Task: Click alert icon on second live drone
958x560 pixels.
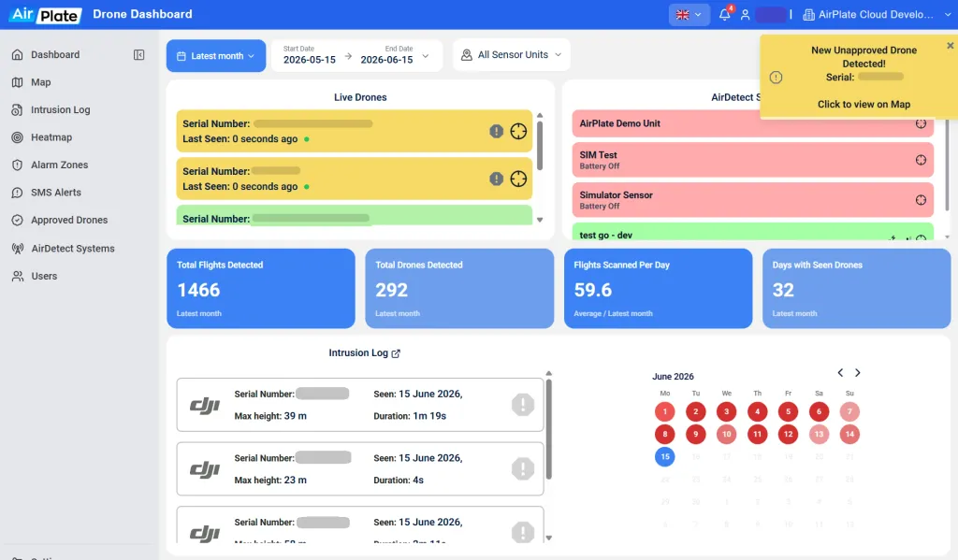Action: click(x=496, y=179)
